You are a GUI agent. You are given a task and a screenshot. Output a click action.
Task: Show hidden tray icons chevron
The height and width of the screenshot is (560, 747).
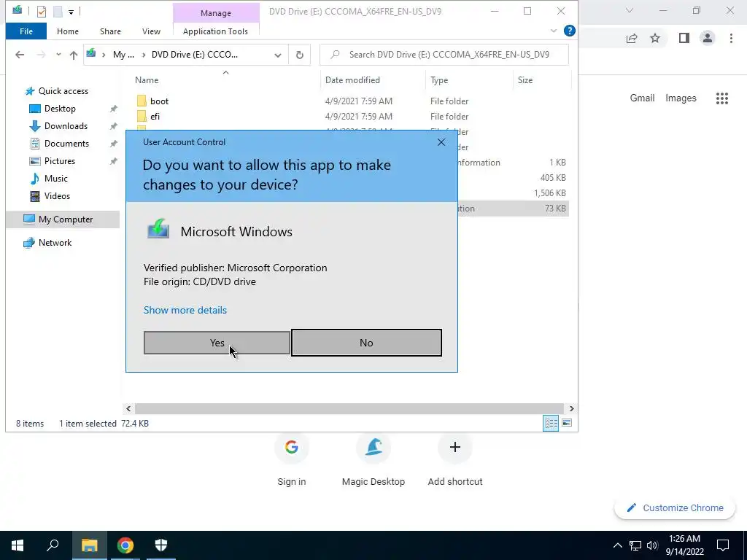[617, 545]
